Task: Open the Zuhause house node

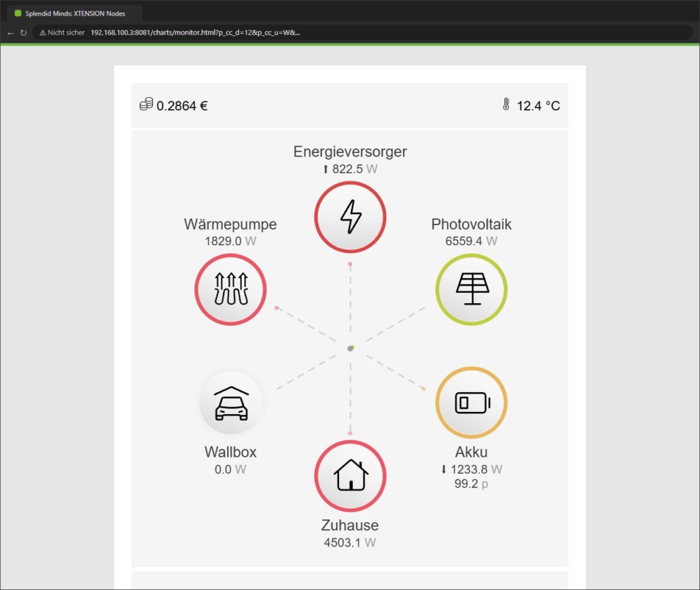Action: pos(351,476)
